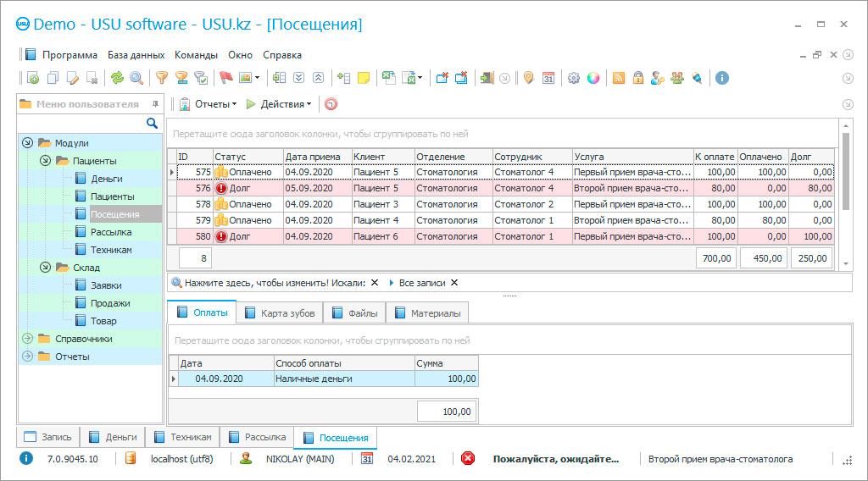
Task: Sort by the Долг column header
Action: click(811, 157)
